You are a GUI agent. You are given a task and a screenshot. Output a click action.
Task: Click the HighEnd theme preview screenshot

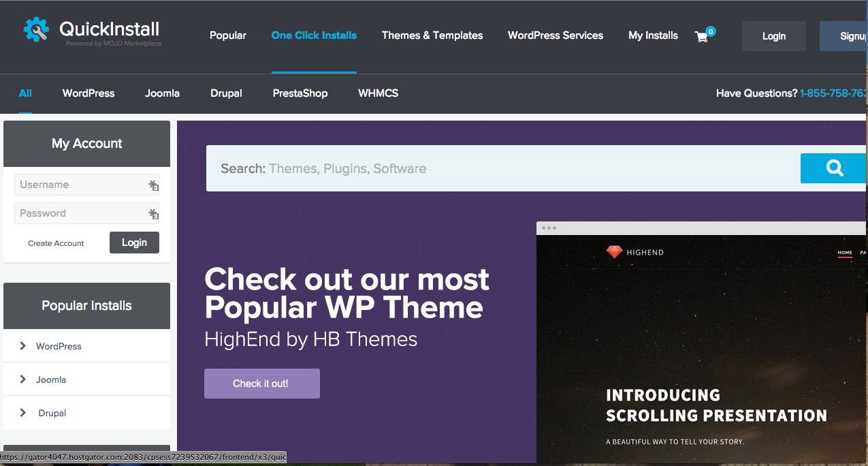pyautogui.click(x=701, y=347)
